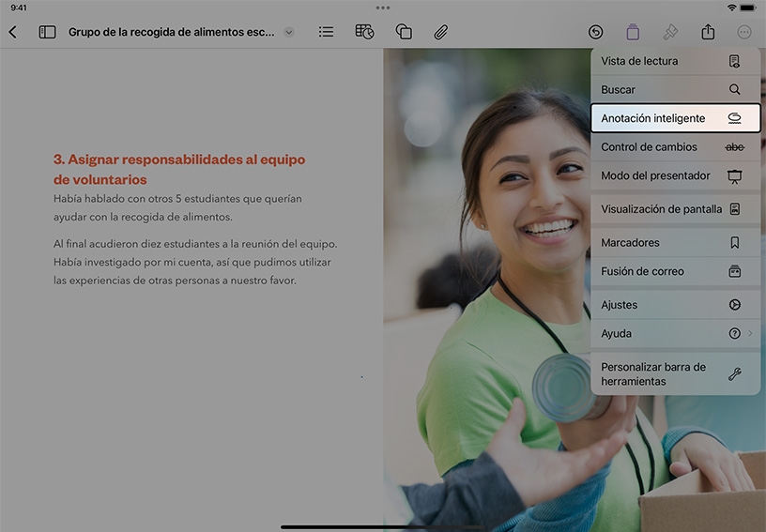
Task: Click the purple clipboard paste icon
Action: pos(633,32)
